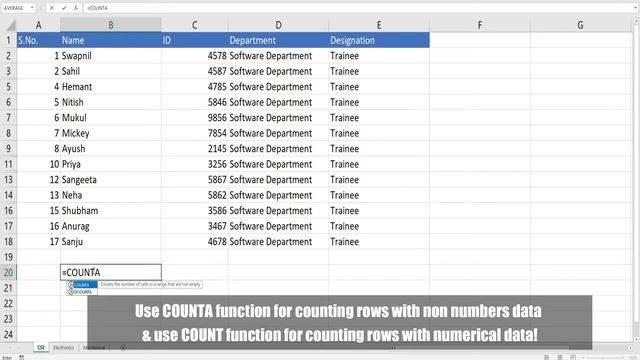
Task: Choose COUNTA from the autocomplete list
Action: (82, 284)
